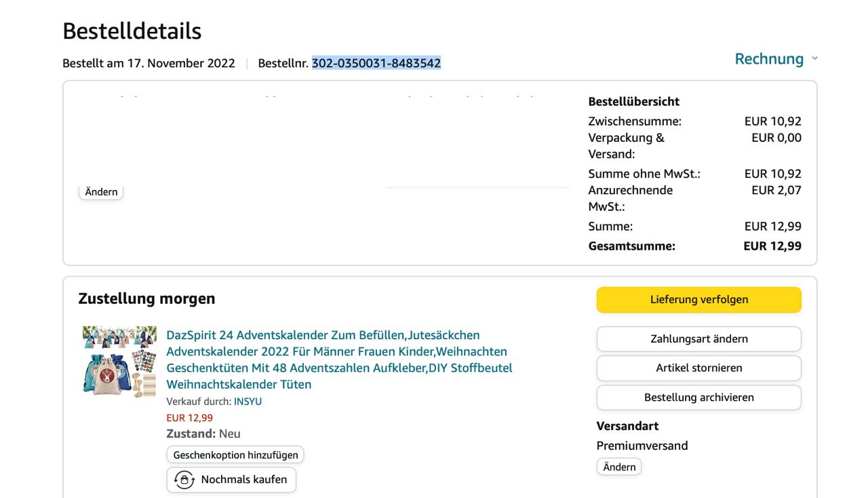The height and width of the screenshot is (498, 868).
Task: Open the Adventskalender product thumbnail
Action: coord(119,361)
